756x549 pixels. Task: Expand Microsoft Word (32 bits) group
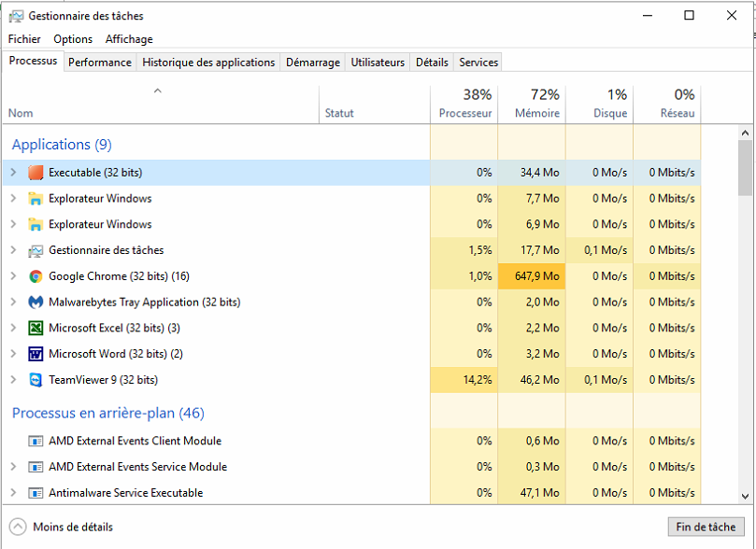(13, 354)
